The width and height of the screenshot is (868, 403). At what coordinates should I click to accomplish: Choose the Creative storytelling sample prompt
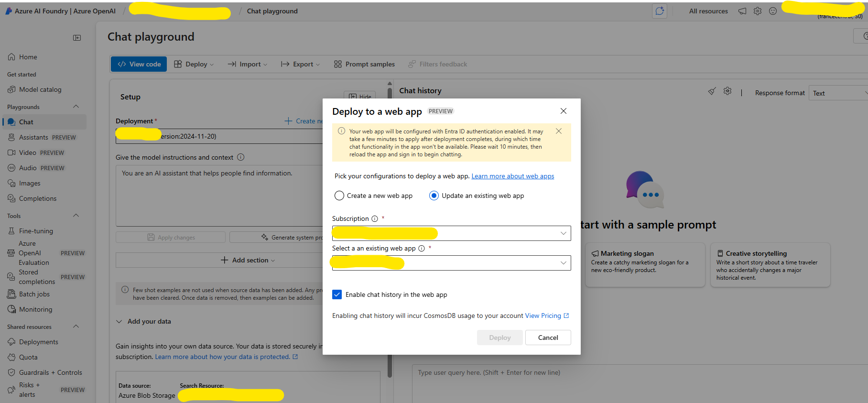[770, 265]
